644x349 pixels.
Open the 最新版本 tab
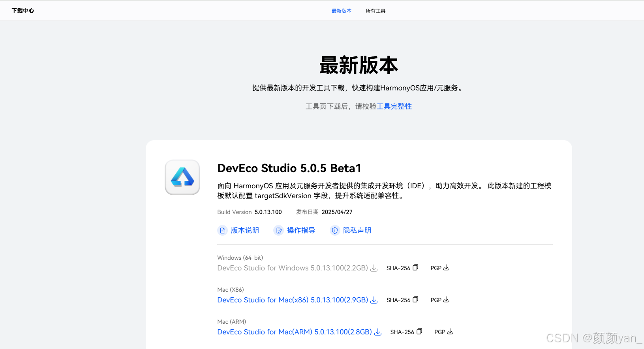click(x=342, y=11)
